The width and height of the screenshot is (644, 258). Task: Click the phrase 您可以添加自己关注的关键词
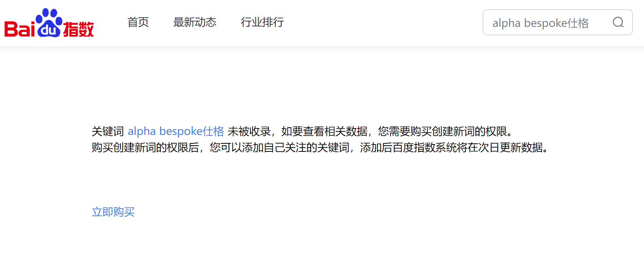tap(280, 147)
